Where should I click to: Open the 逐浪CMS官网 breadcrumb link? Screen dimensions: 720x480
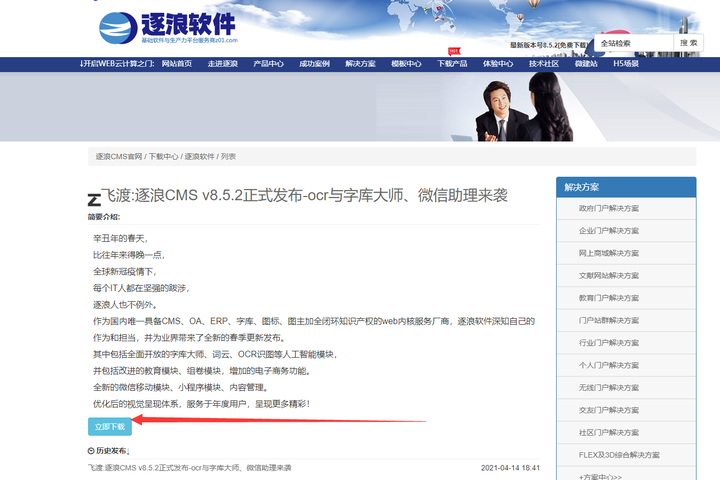click(119, 157)
